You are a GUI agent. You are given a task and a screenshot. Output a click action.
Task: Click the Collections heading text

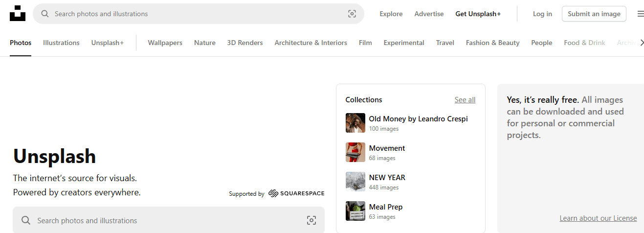point(364,99)
